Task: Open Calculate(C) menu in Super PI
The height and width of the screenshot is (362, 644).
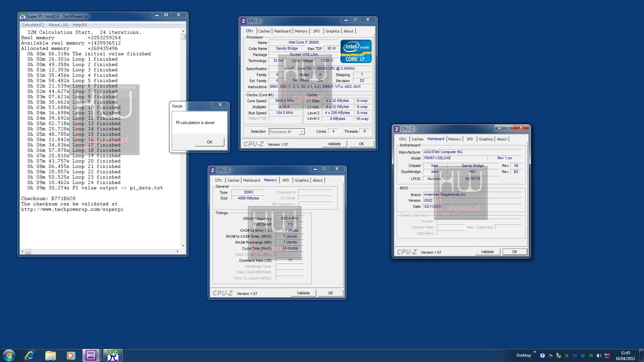Action: point(33,25)
